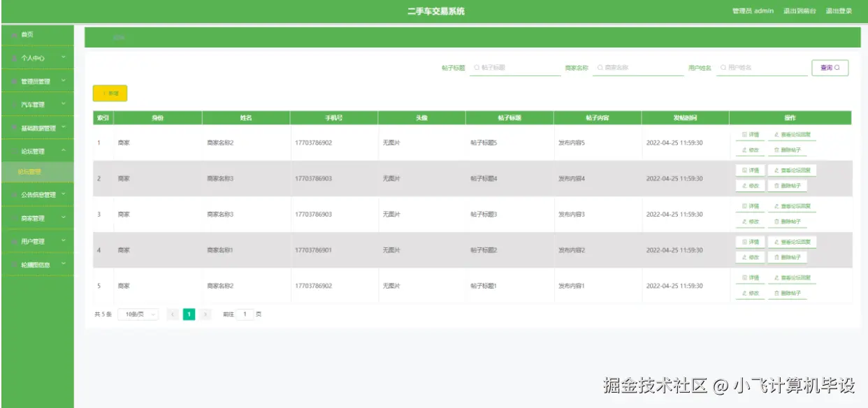Click 修改 in the 帖子标题5 row

point(750,150)
